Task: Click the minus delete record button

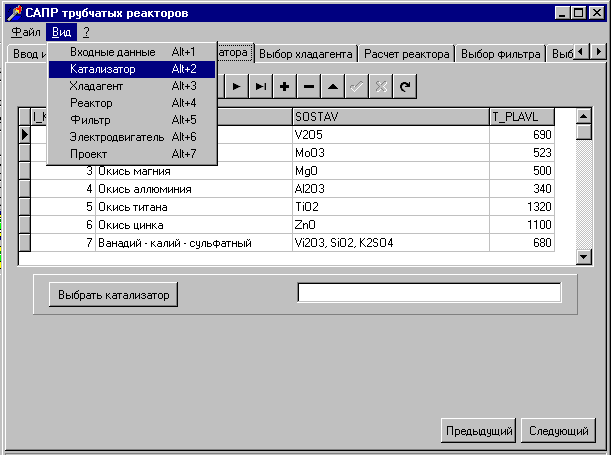Action: 308,87
